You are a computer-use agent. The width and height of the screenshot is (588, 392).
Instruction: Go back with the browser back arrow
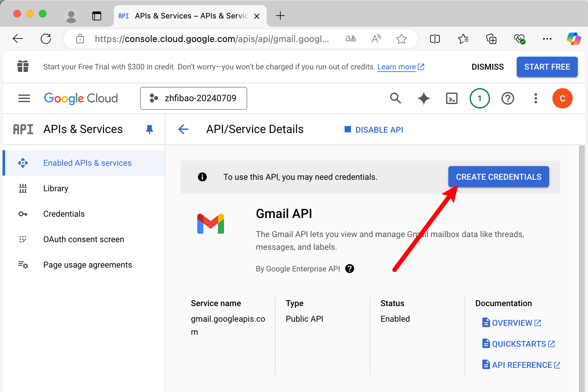pyautogui.click(x=18, y=39)
